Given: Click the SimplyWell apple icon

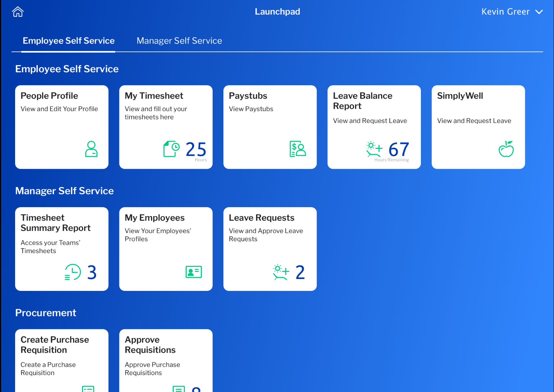Looking at the screenshot, I should tap(506, 149).
